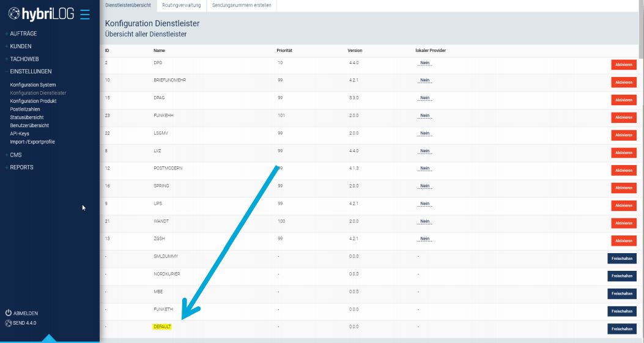Click the SEND 4.4.0 globe icon
The image size is (644, 343).
8,323
